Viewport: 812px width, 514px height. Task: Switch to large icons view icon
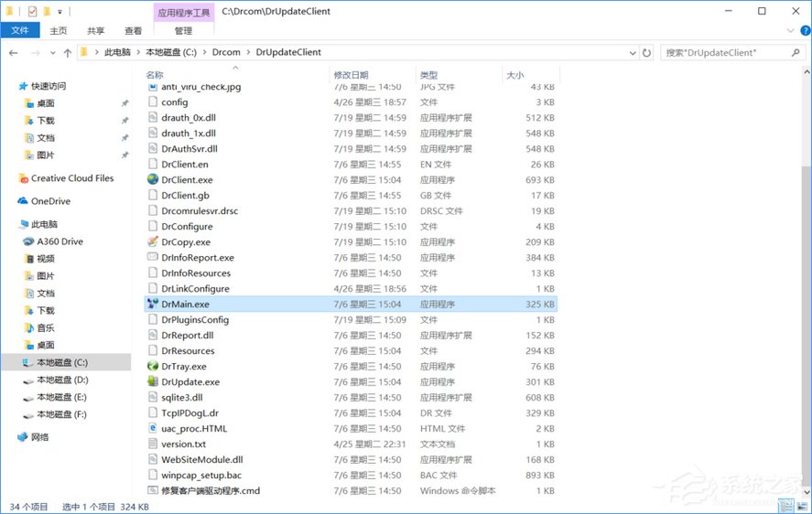(803, 506)
